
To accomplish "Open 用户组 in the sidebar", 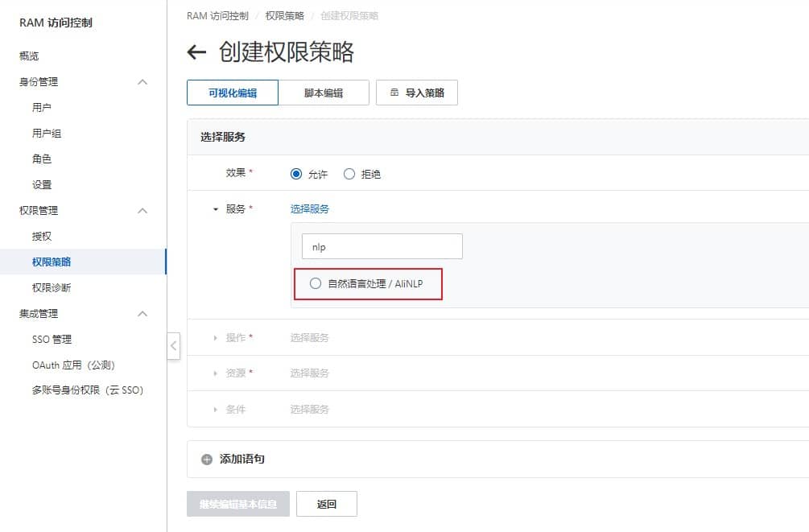I will [47, 134].
